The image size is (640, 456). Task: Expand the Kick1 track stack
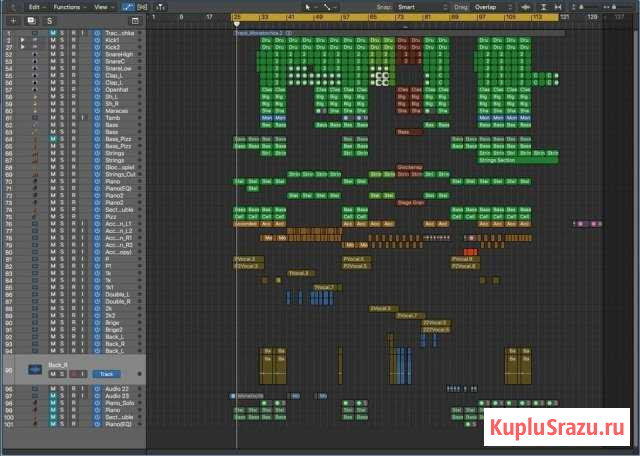[22, 40]
